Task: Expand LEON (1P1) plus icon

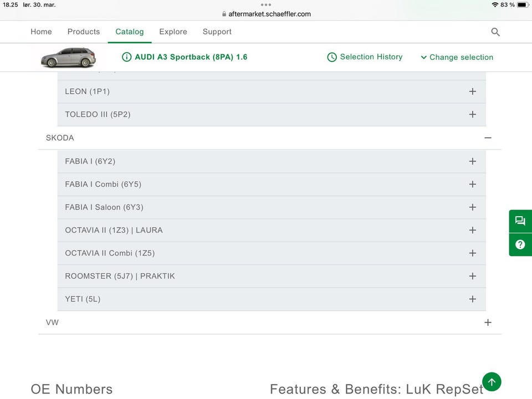Action: pyautogui.click(x=472, y=91)
